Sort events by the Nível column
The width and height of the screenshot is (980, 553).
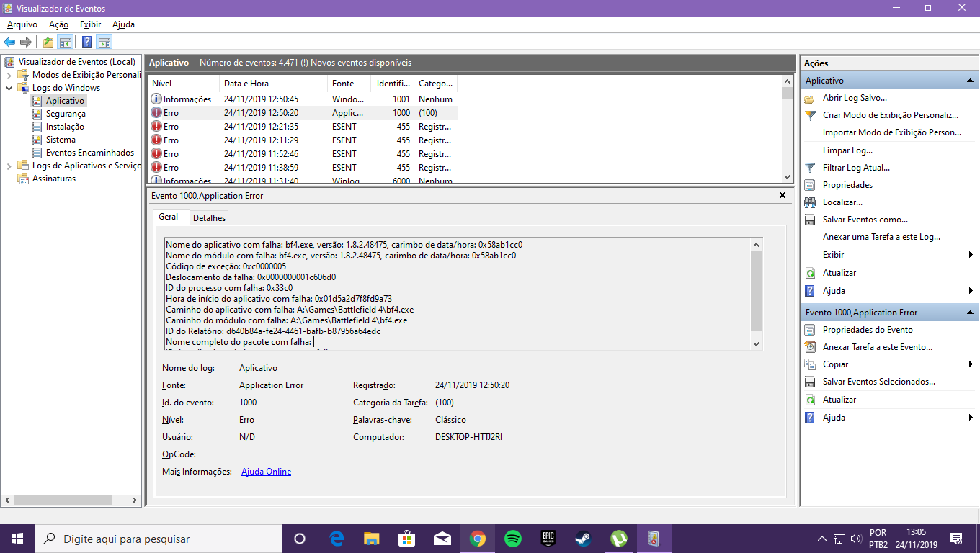tap(183, 84)
